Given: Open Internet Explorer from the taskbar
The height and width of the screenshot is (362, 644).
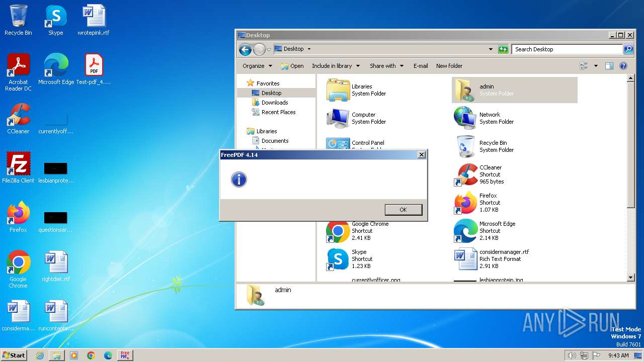Looking at the screenshot, I should coord(40,355).
